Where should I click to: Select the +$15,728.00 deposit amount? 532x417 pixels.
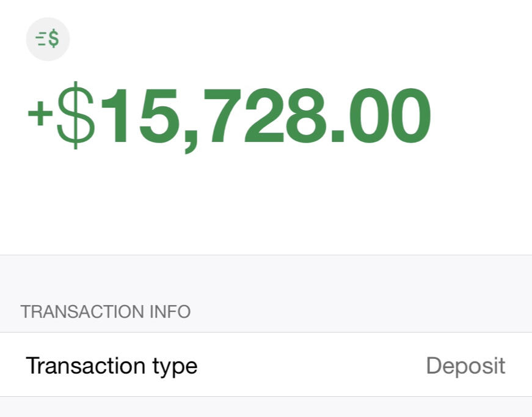pos(229,116)
